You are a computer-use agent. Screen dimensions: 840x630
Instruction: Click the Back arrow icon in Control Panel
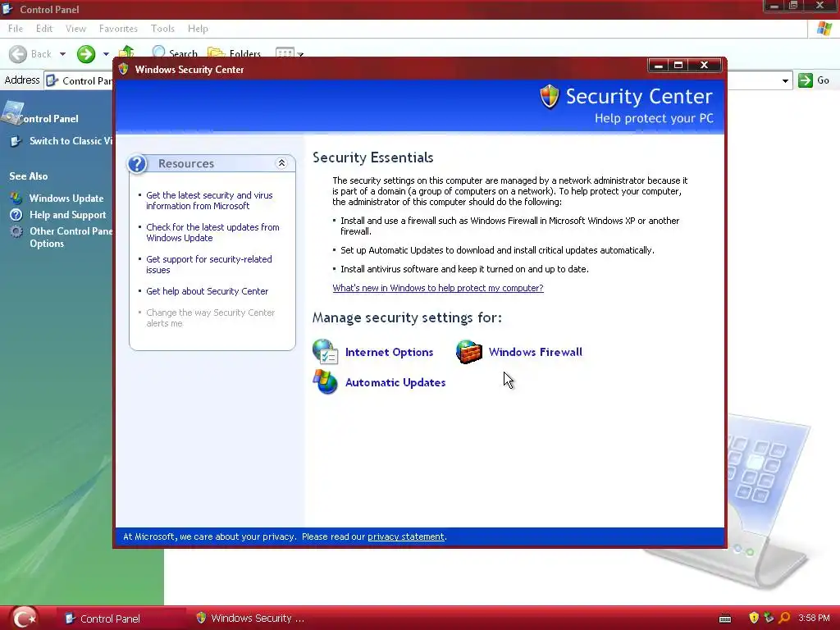click(18, 53)
